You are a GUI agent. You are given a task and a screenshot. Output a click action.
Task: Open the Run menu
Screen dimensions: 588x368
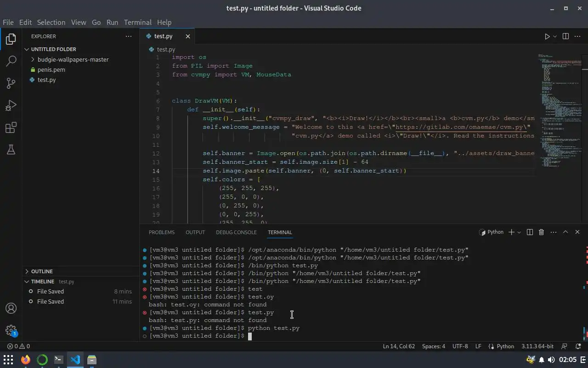[x=112, y=22]
